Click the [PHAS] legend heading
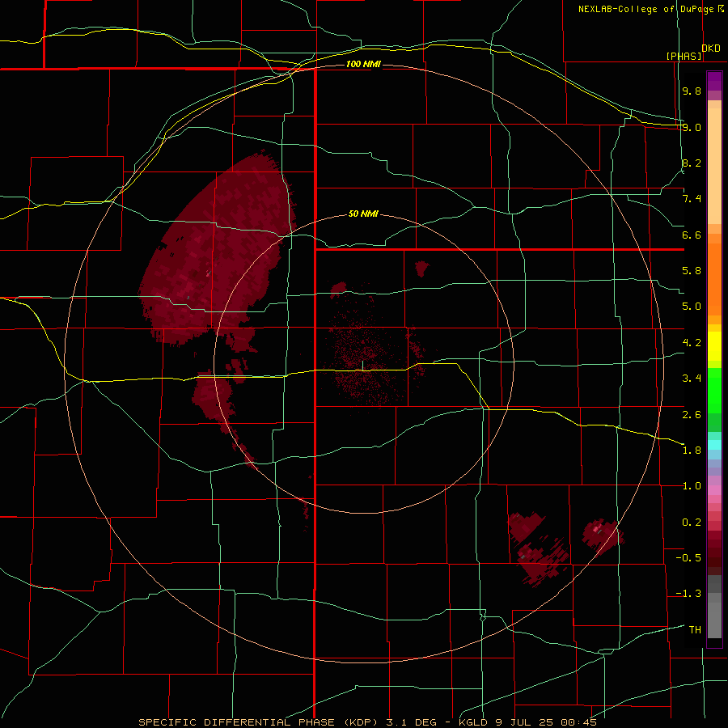Viewport: 728px width, 728px height. (684, 56)
